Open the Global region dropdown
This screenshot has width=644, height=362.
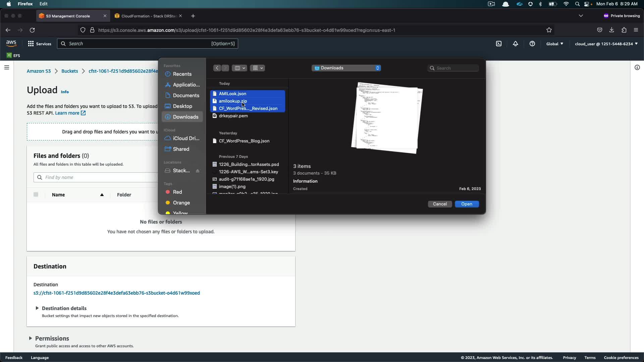point(554,44)
